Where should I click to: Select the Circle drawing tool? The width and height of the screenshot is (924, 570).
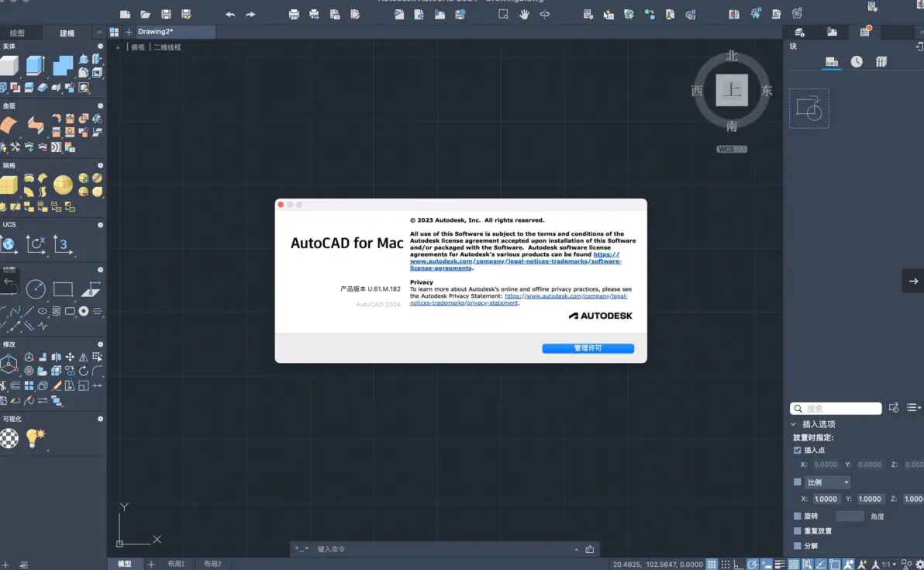[x=36, y=288]
